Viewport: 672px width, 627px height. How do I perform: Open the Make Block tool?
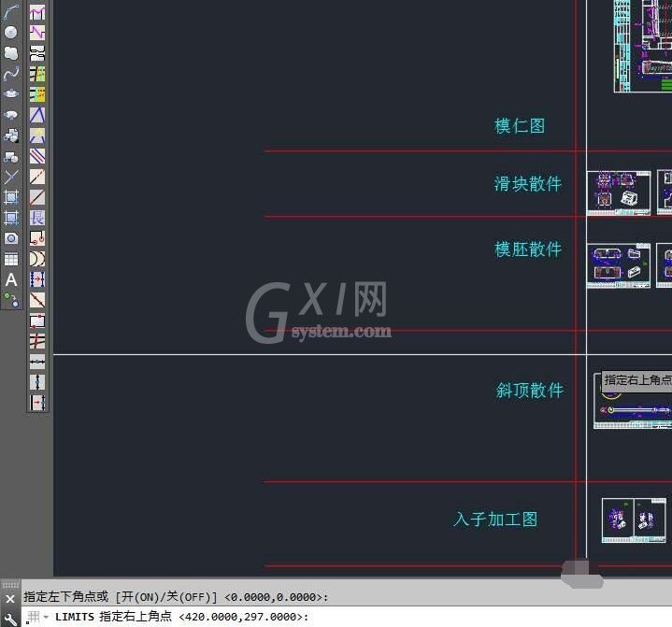[11, 156]
